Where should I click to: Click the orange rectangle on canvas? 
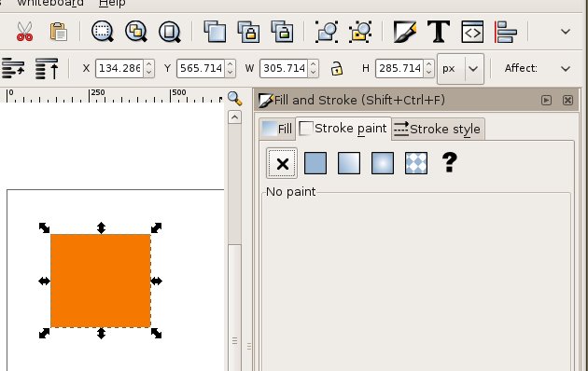pyautogui.click(x=101, y=281)
